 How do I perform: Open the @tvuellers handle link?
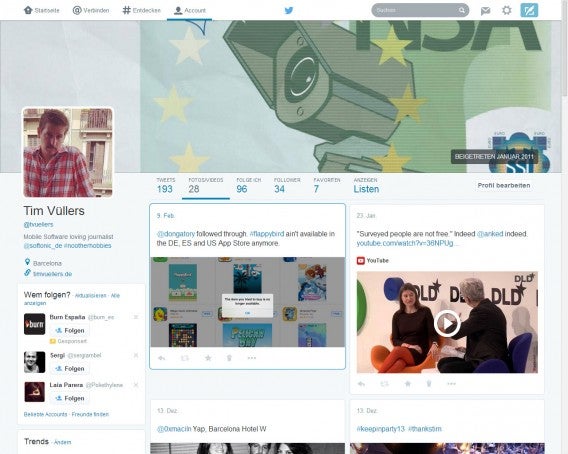pos(38,225)
